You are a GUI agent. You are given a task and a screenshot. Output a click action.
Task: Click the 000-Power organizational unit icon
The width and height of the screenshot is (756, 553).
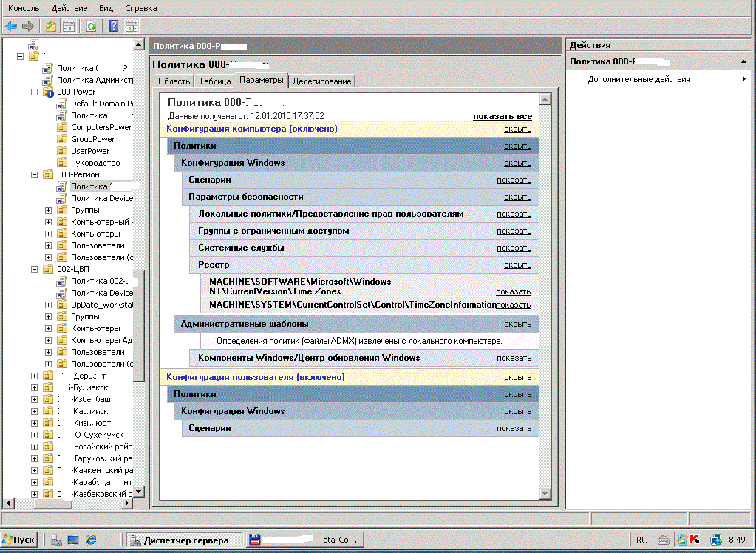point(48,92)
